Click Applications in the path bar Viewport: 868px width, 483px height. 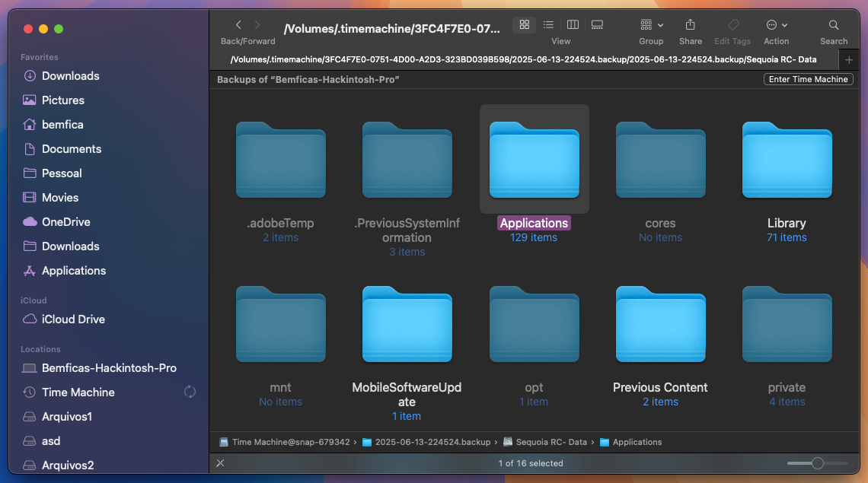[631, 442]
